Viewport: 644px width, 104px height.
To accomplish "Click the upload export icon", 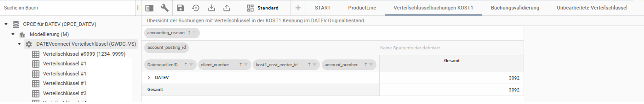I will click(227, 8).
